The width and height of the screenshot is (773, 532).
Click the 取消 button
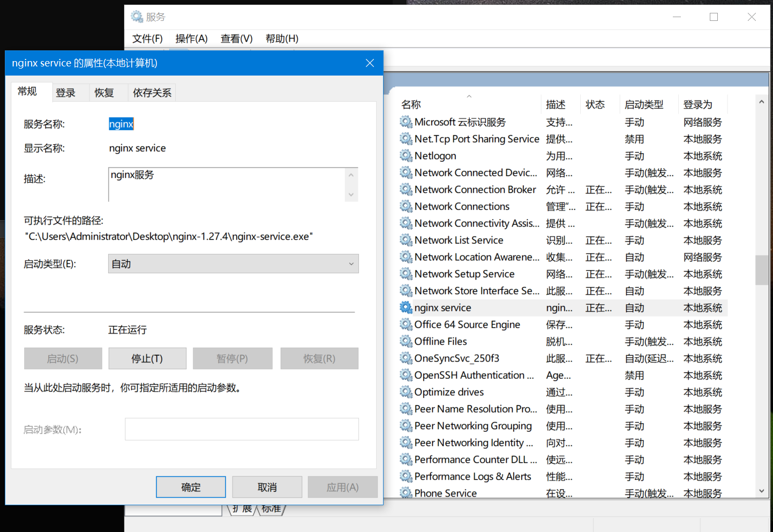click(267, 487)
